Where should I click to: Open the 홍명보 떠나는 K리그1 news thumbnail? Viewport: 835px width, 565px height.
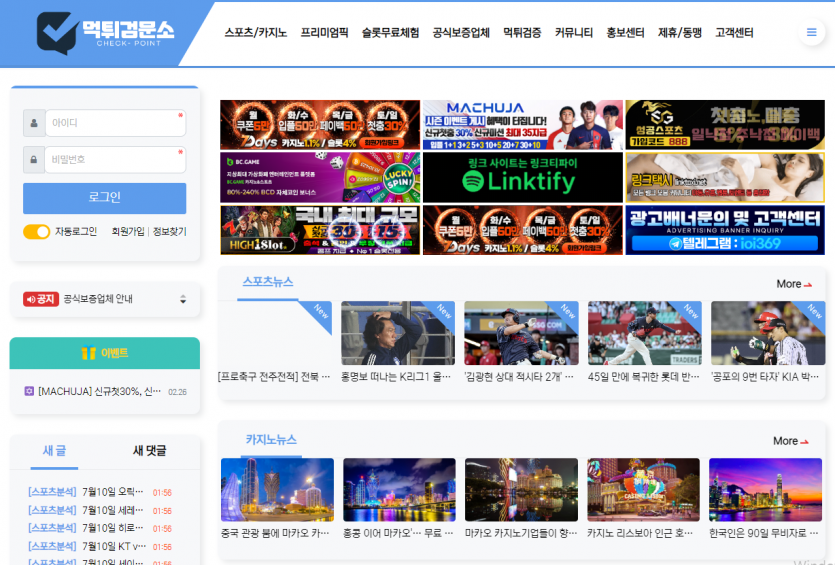tap(398, 333)
